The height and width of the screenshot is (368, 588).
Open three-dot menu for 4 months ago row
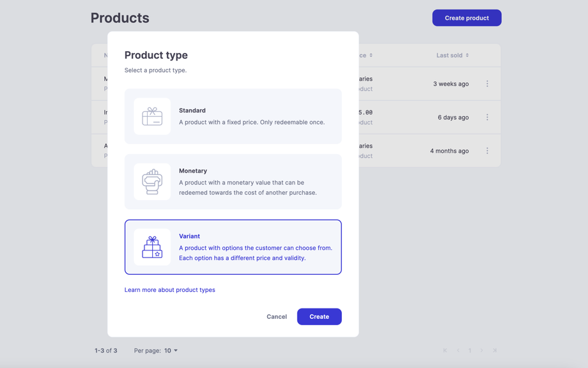pos(487,151)
